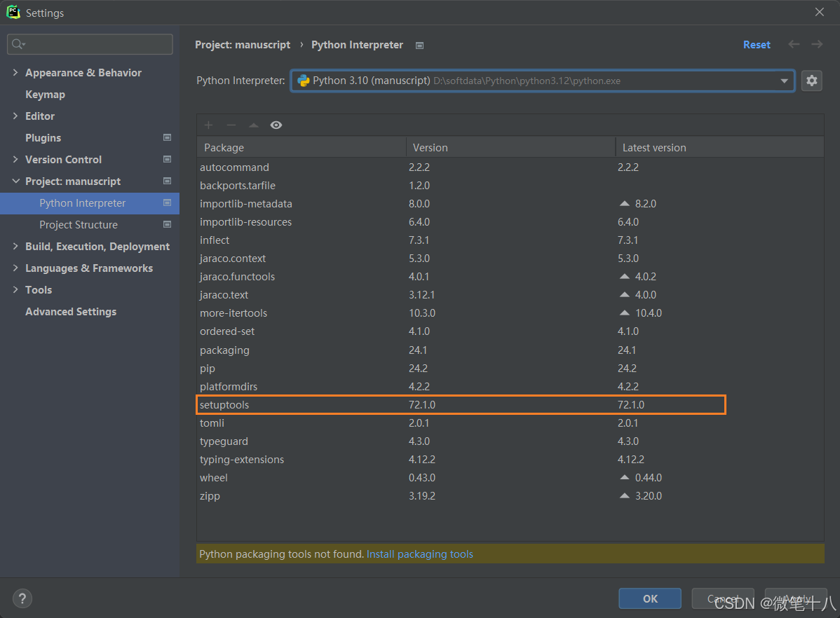This screenshot has height=618, width=840.
Task: Sort by the Latest version column header
Action: point(719,147)
